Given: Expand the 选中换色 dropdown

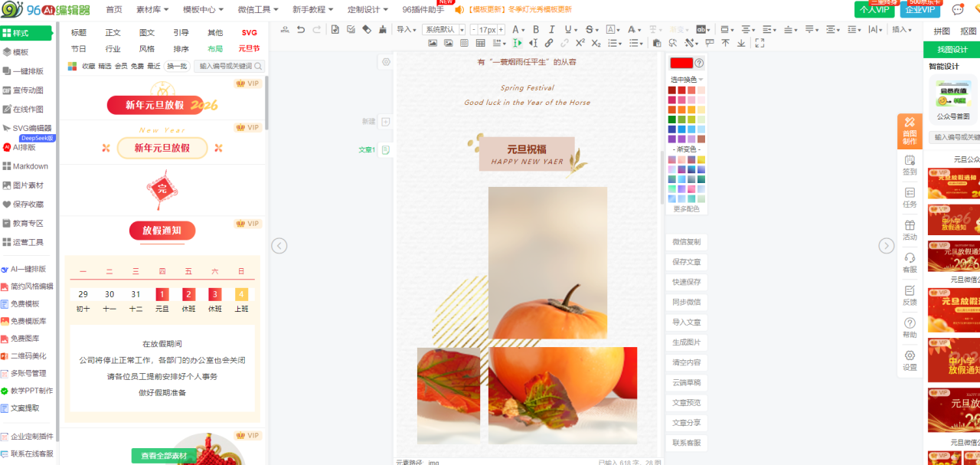Looking at the screenshot, I should tap(687, 80).
